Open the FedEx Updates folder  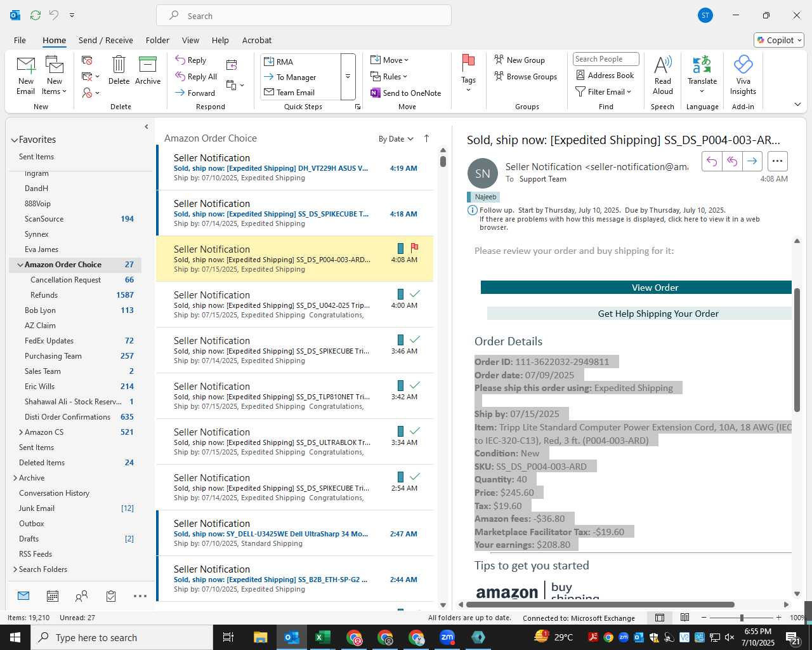pos(75,341)
